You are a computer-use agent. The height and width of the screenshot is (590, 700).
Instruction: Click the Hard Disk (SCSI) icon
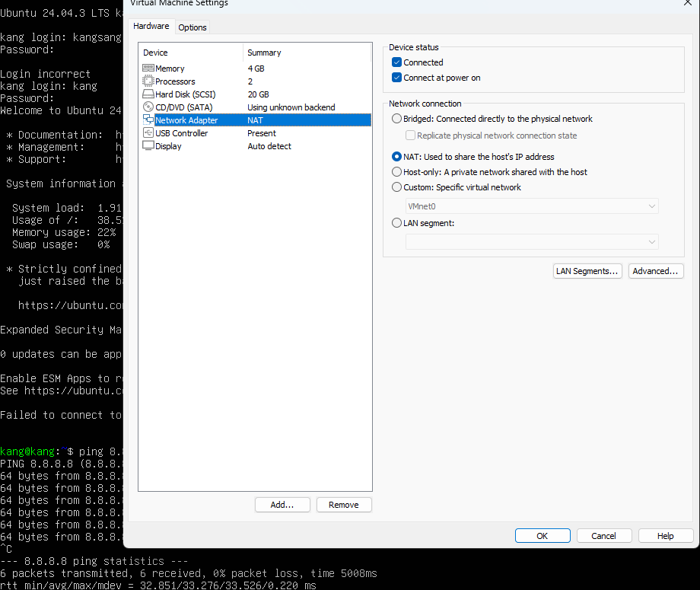[148, 94]
